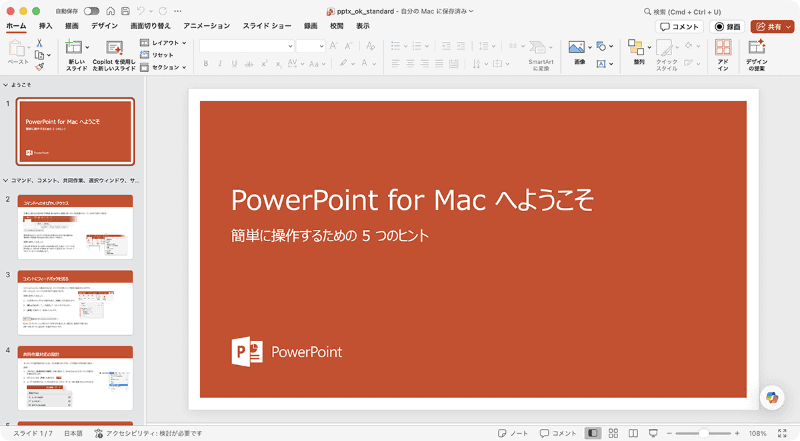Open the レイアウト layout dropdown
This screenshot has width=800, height=441.
click(x=163, y=43)
